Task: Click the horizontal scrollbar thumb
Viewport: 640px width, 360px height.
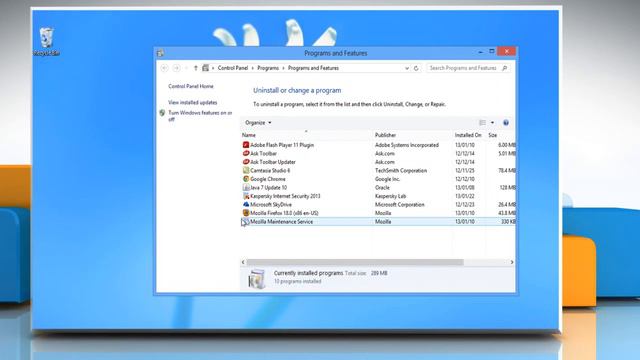Action: 355,262
